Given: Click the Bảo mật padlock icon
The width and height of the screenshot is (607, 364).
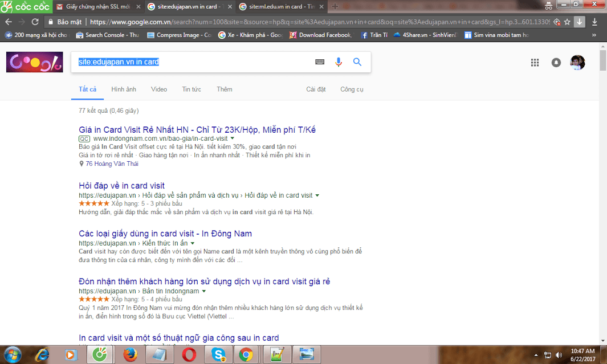Looking at the screenshot, I should tap(51, 22).
